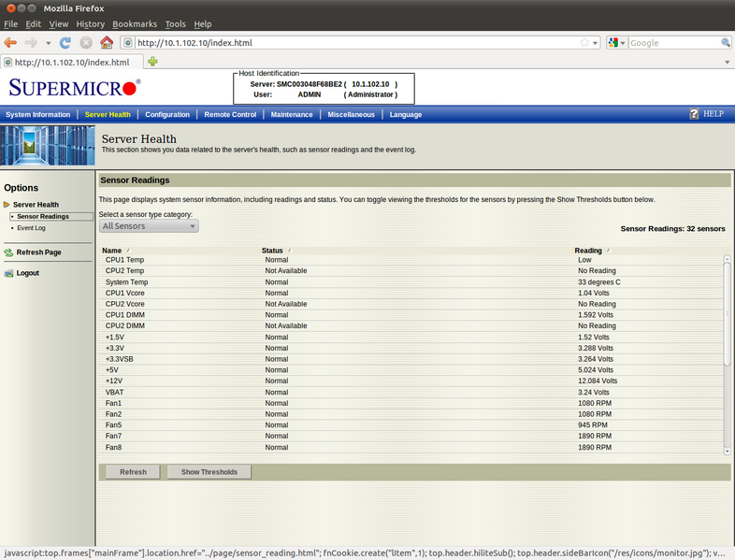Image resolution: width=735 pixels, height=560 pixels.
Task: Open the Server Health navigation tab
Action: click(108, 114)
